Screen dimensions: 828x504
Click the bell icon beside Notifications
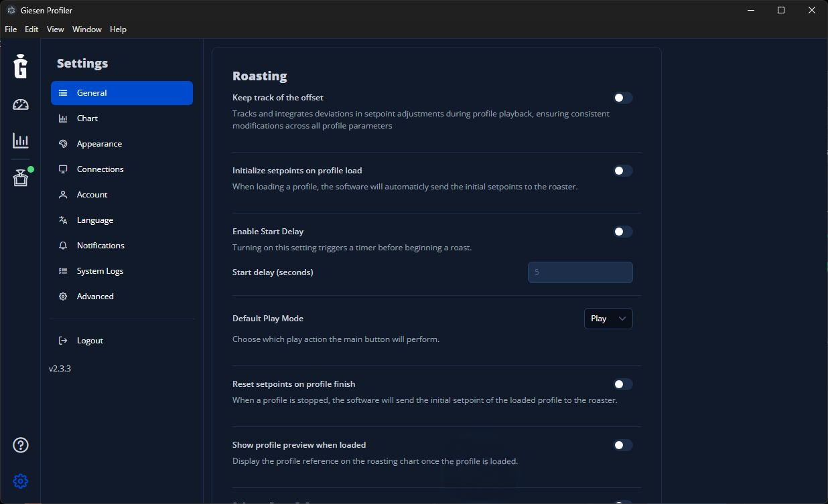click(63, 246)
